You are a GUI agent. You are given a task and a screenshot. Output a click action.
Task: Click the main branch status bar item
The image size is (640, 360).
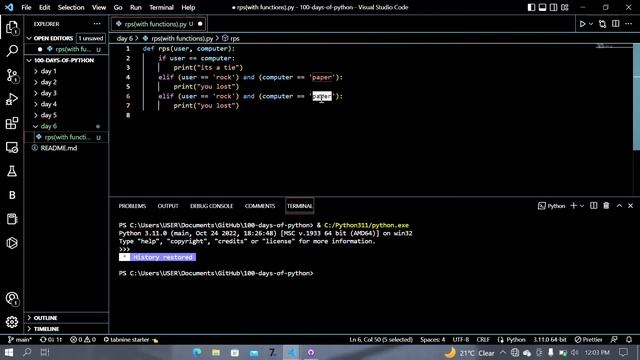pyautogui.click(x=20, y=340)
